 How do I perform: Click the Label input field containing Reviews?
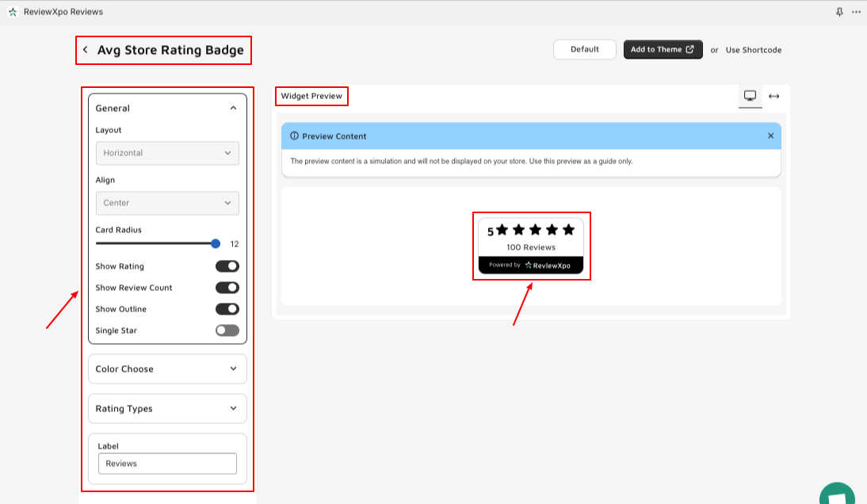pyautogui.click(x=167, y=464)
